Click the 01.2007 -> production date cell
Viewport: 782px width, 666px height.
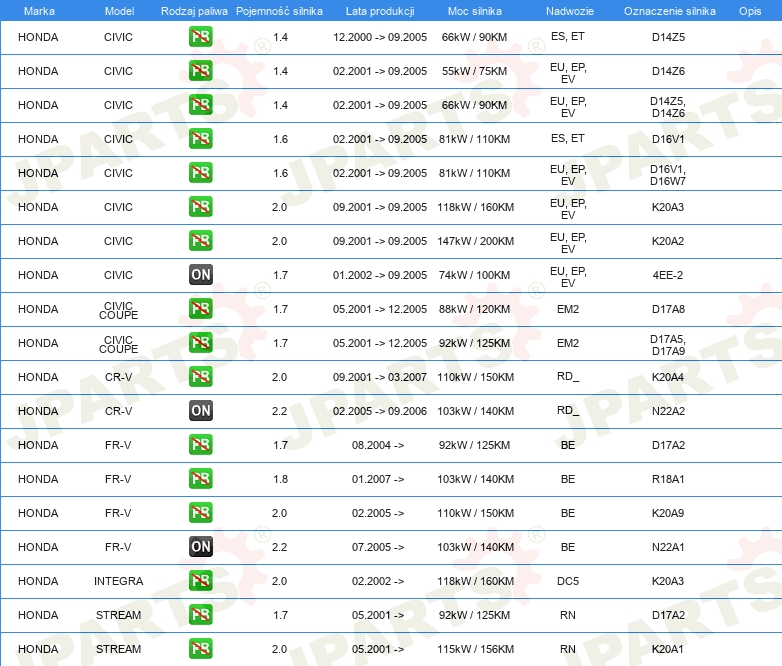(378, 479)
